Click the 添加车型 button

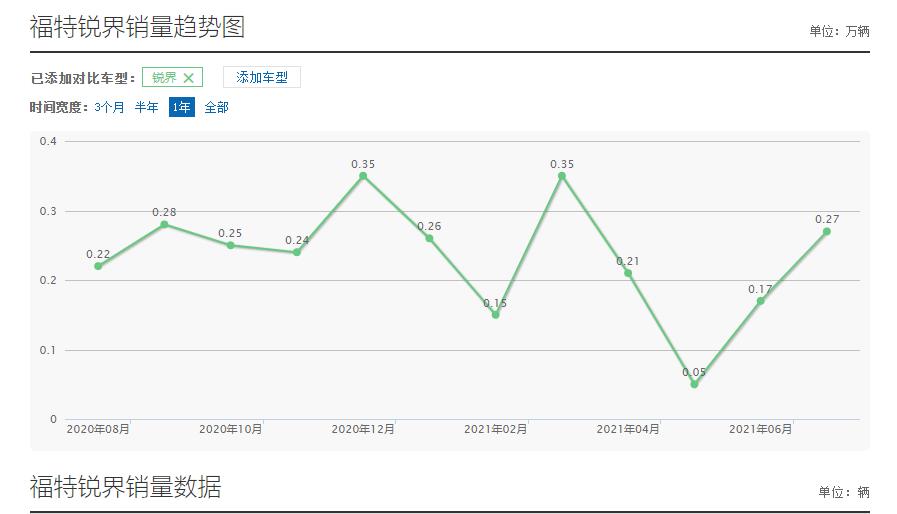click(x=261, y=77)
